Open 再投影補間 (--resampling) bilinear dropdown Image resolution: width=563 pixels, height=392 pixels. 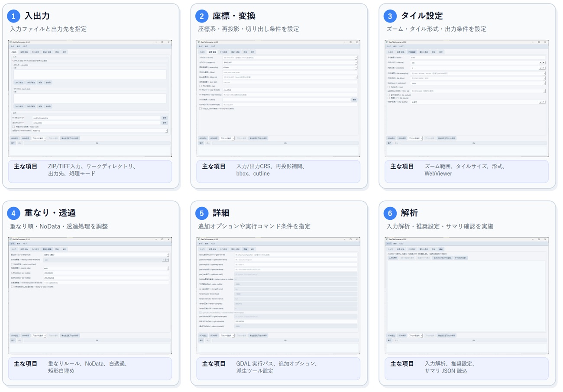point(290,67)
